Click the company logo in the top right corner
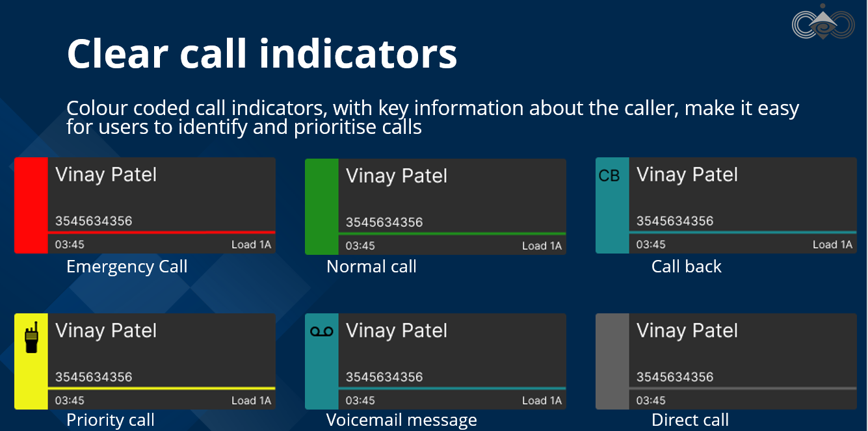This screenshot has width=868, height=431. (822, 23)
